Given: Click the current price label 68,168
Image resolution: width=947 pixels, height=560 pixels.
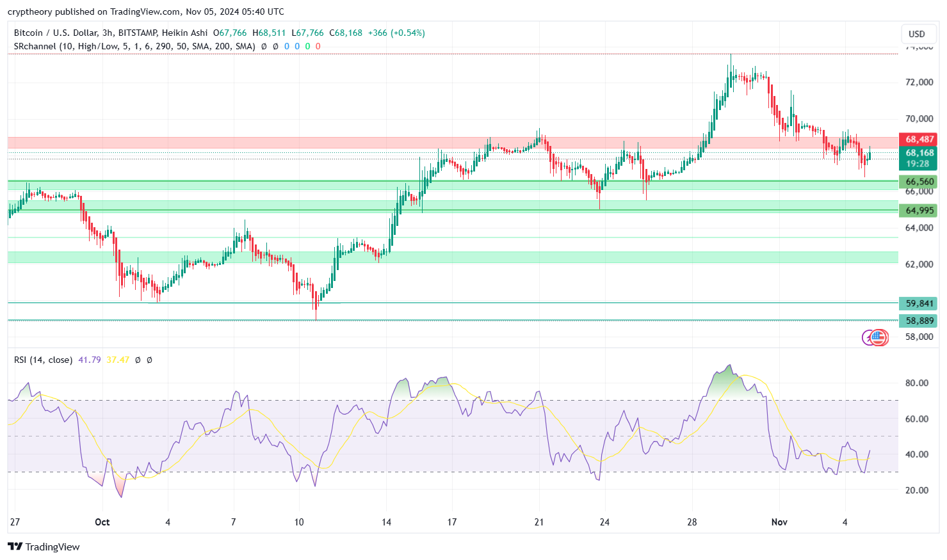Looking at the screenshot, I should [919, 153].
